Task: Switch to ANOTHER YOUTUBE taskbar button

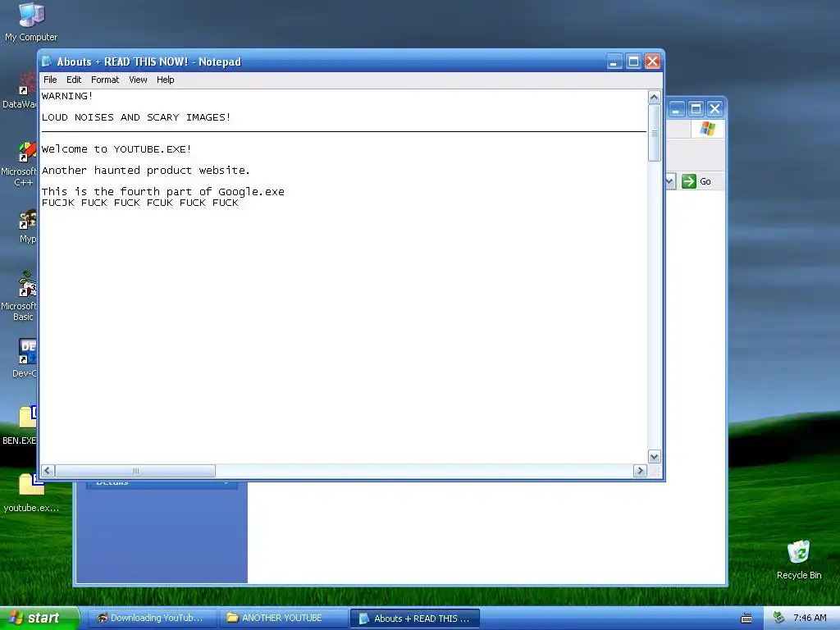Action: point(283,619)
